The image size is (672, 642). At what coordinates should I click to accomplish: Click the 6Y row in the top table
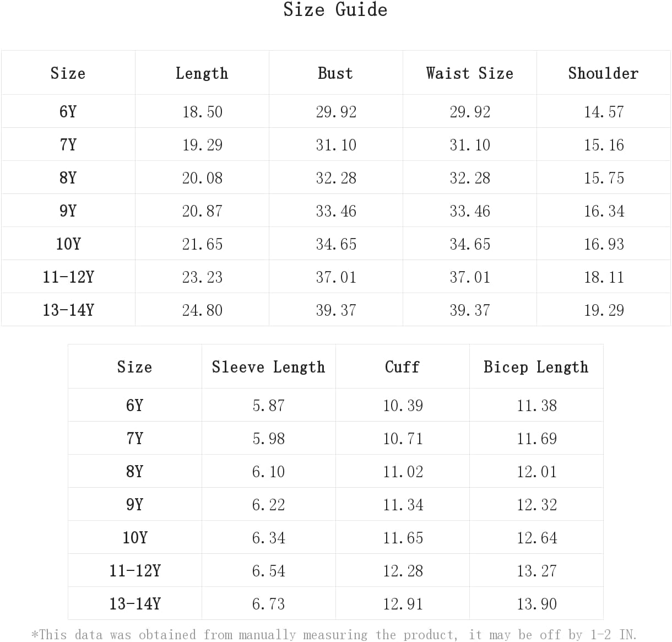(335, 111)
